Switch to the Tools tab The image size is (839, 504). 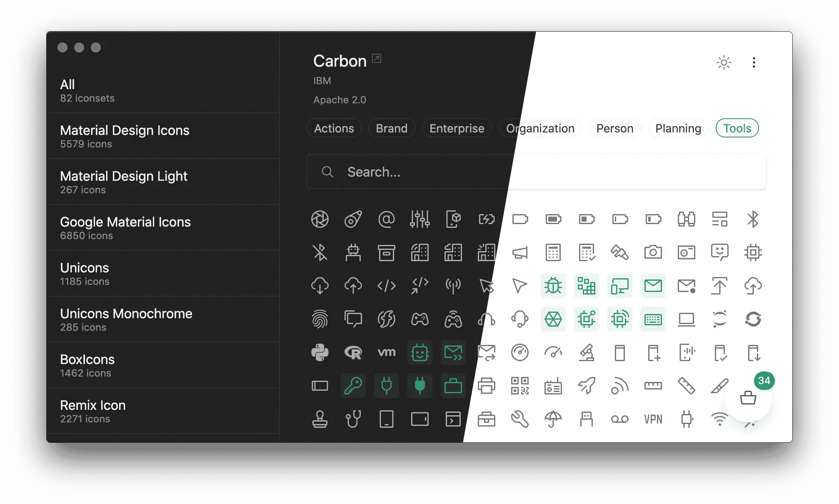click(x=738, y=127)
